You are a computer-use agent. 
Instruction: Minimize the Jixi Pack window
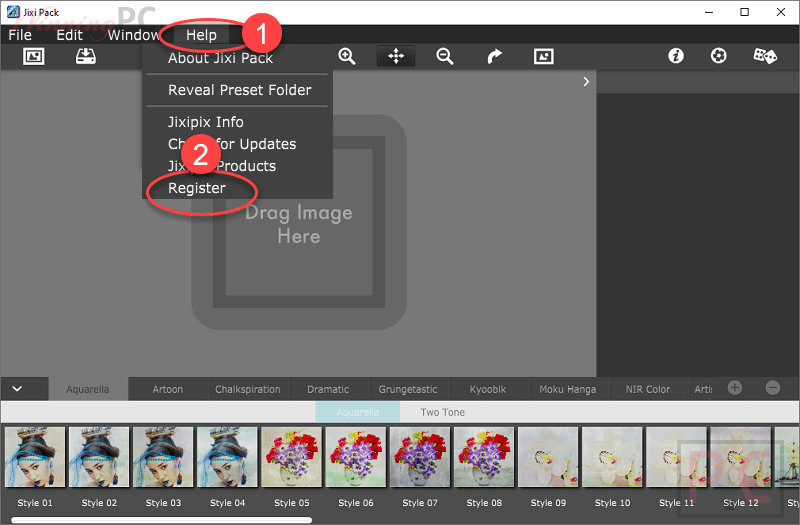[709, 12]
